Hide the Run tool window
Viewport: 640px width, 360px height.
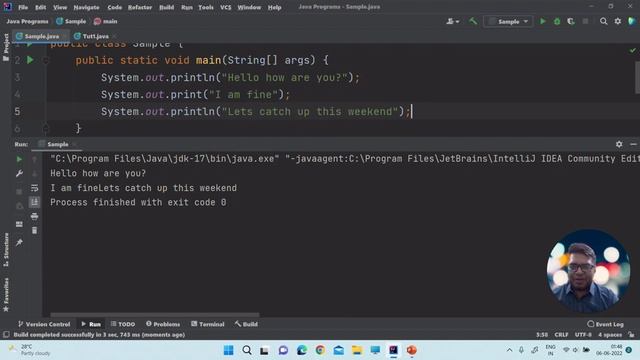(x=633, y=144)
